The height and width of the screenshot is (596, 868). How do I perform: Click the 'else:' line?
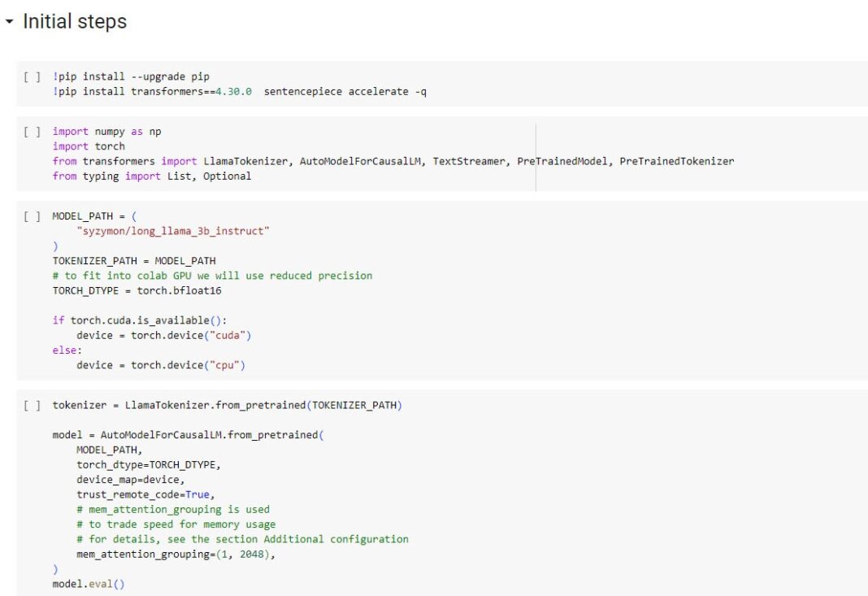click(67, 350)
